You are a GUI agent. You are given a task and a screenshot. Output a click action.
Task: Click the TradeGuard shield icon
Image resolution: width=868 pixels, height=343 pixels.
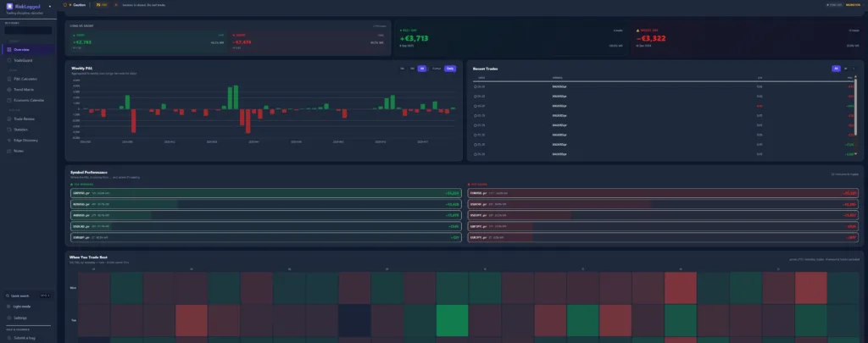[x=8, y=60]
